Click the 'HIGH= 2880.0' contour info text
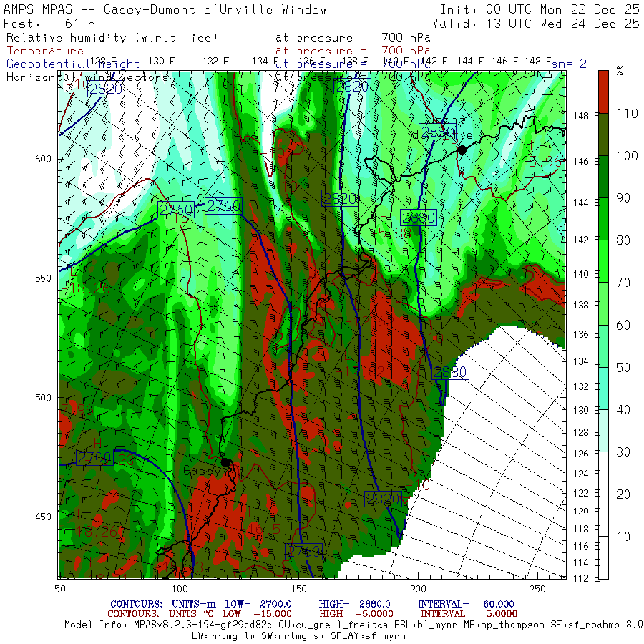 click(354, 604)
